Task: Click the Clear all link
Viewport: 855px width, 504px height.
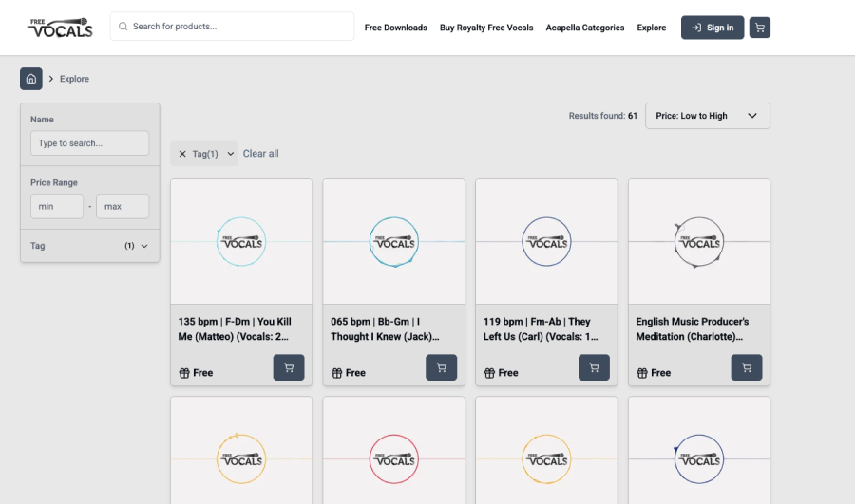Action: click(260, 154)
